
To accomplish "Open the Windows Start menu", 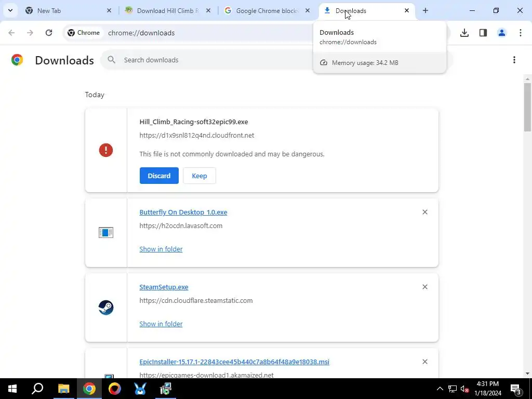I will pyautogui.click(x=12, y=389).
